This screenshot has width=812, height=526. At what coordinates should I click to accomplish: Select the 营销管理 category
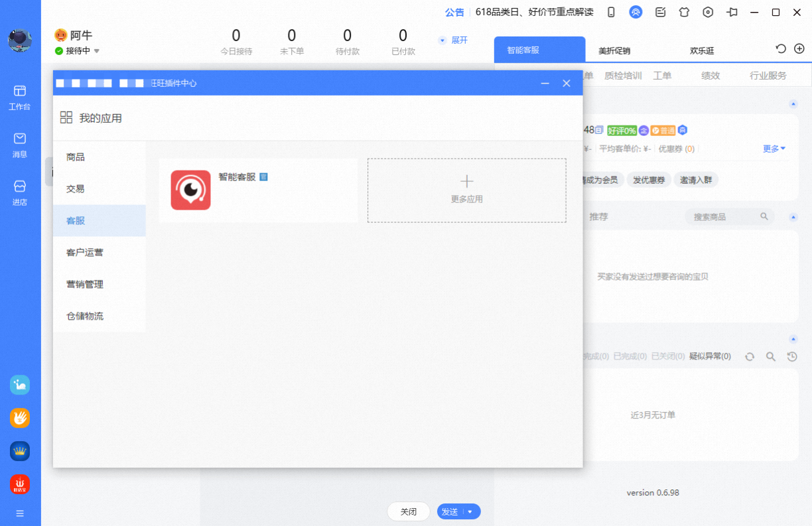pyautogui.click(x=100, y=285)
